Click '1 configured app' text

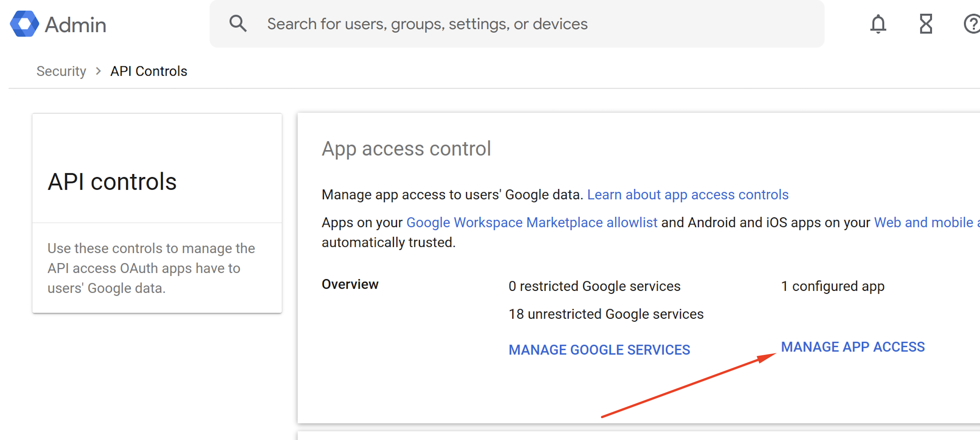click(832, 286)
